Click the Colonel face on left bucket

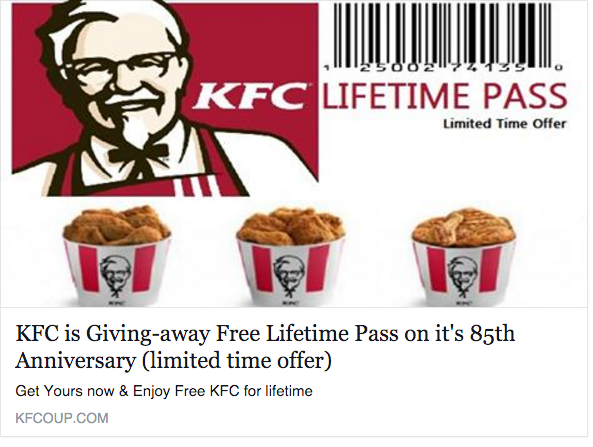click(x=115, y=275)
